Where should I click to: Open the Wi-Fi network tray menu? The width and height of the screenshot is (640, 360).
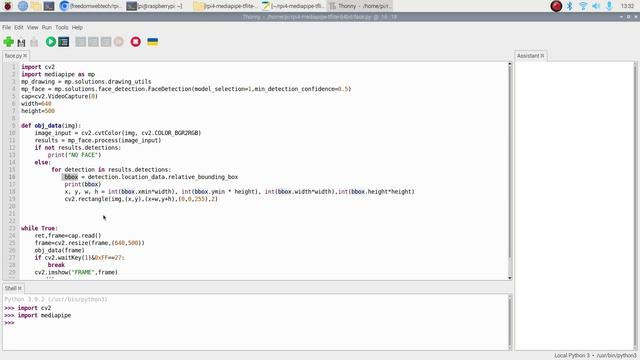pos(583,6)
